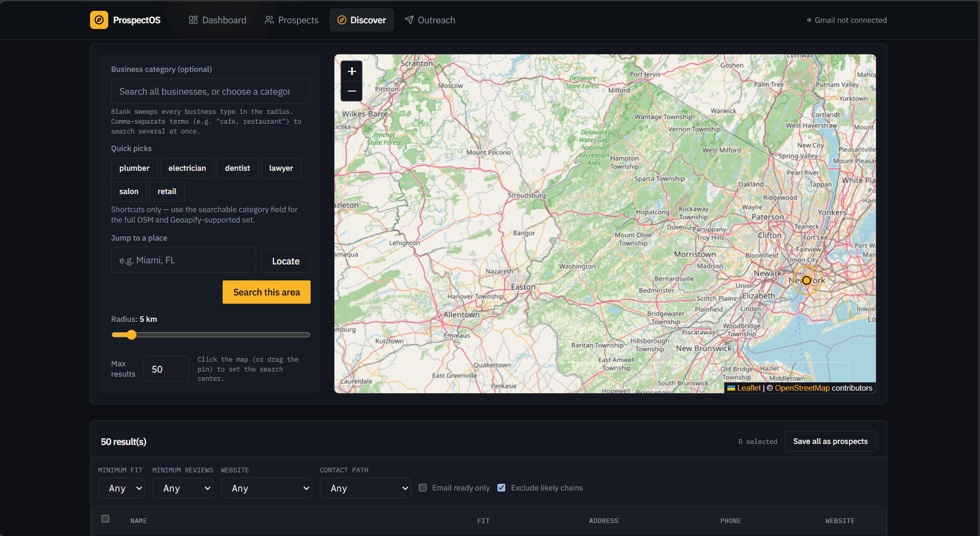The image size is (980, 536).
Task: Click the ADDRESS column header
Action: coord(604,521)
